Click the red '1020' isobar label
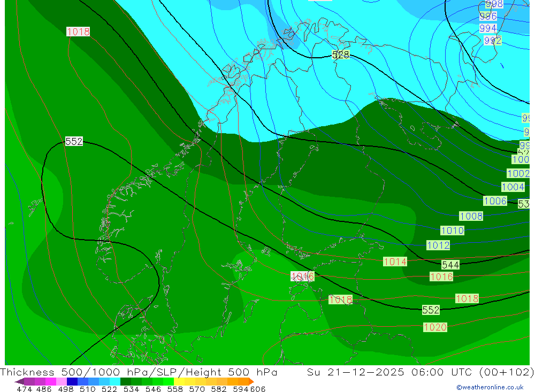This screenshot has height=392, width=535. coord(435,327)
